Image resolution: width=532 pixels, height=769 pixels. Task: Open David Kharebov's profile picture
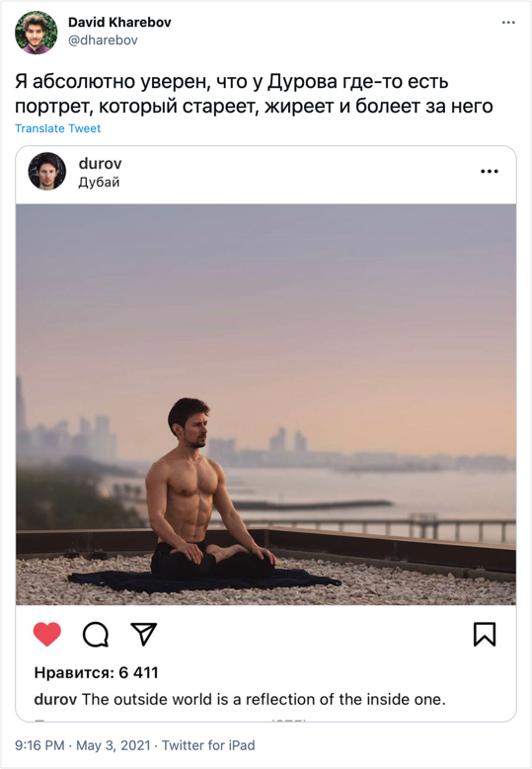point(36,33)
